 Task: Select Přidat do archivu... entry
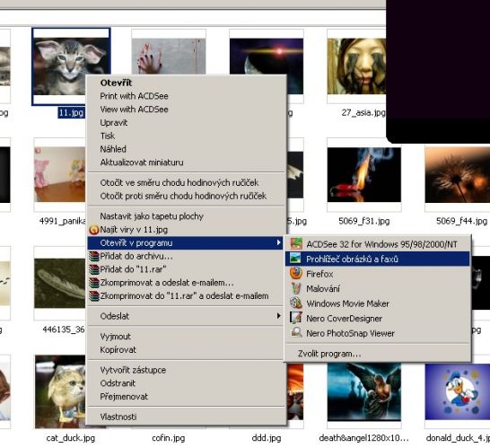coord(136,256)
